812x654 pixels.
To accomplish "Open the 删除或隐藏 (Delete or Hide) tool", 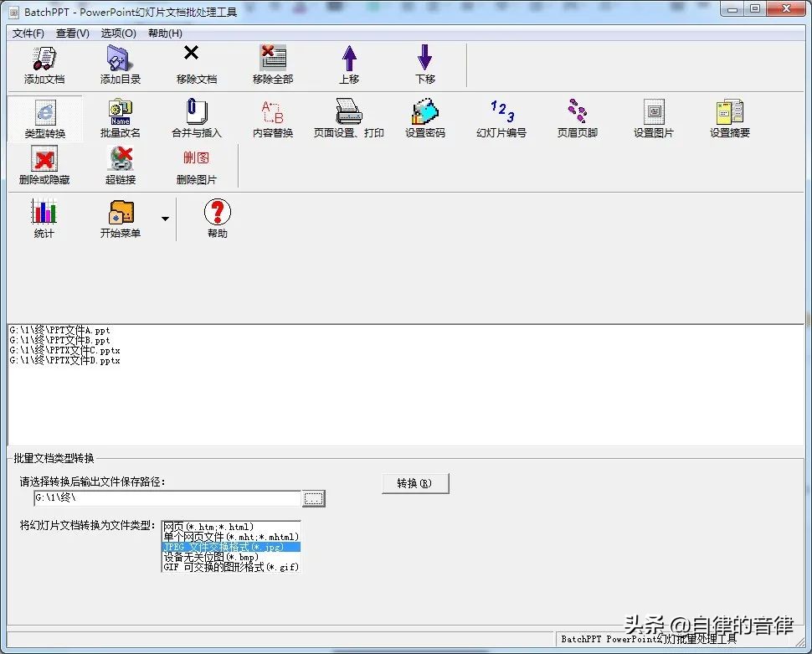I will point(44,166).
